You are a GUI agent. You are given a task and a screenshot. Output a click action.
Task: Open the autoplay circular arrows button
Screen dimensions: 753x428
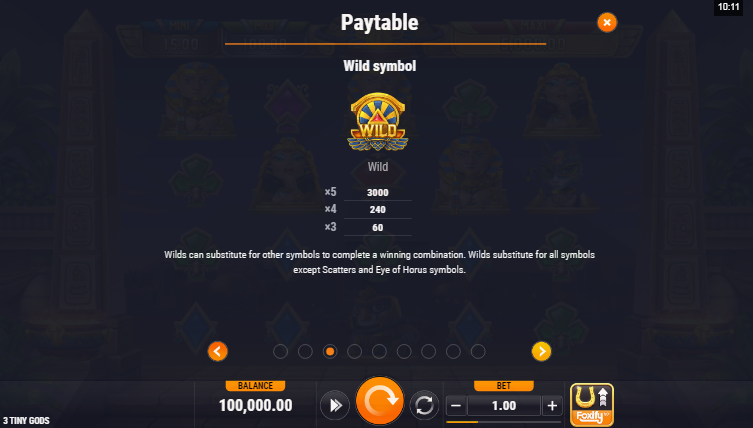click(x=424, y=405)
